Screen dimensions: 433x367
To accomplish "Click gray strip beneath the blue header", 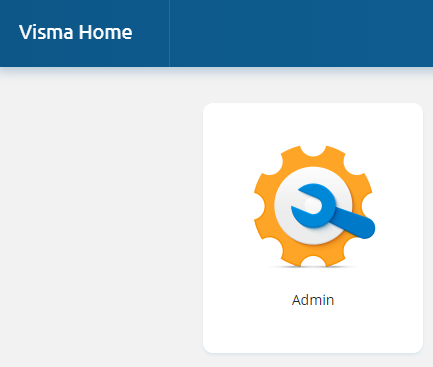I will pyautogui.click(x=217, y=85).
